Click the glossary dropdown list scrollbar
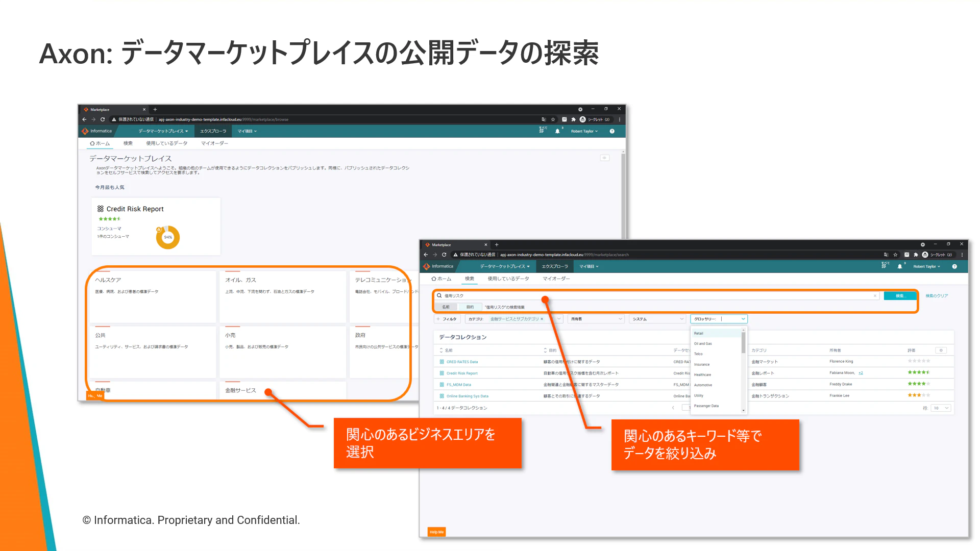 point(743,342)
